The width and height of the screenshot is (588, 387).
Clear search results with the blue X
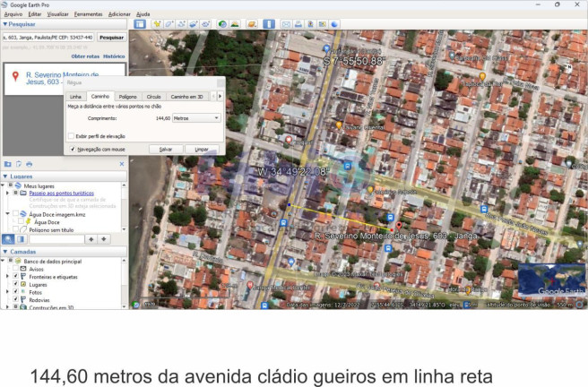[x=122, y=164]
